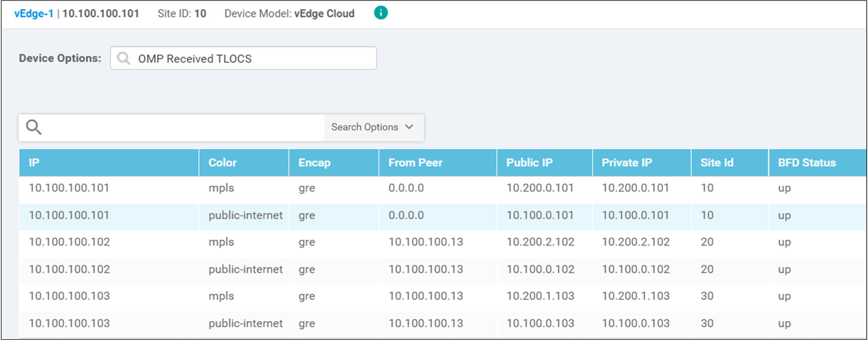
Task: Click public-internet color for 10.100.100.101
Action: coord(246,216)
